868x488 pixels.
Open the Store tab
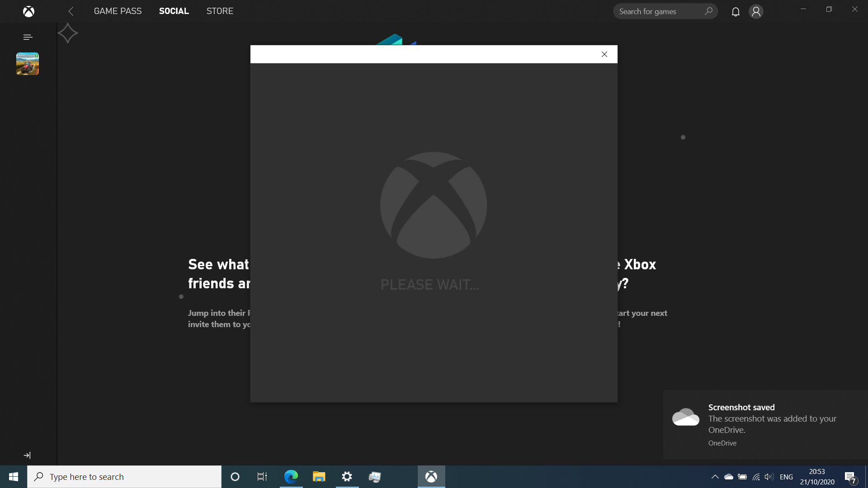220,11
